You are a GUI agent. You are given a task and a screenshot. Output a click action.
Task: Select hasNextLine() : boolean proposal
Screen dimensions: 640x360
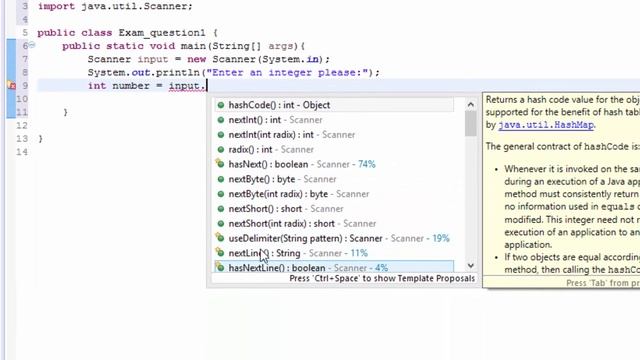(x=334, y=267)
